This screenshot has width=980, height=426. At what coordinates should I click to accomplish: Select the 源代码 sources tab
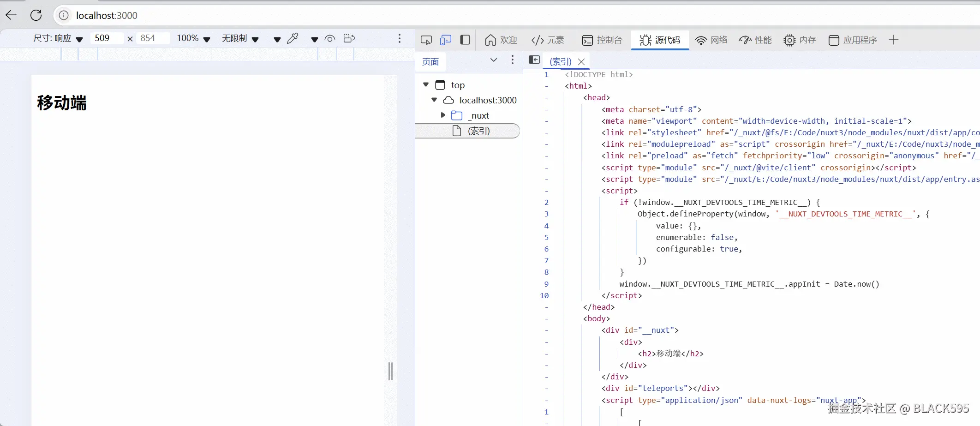tap(660, 40)
